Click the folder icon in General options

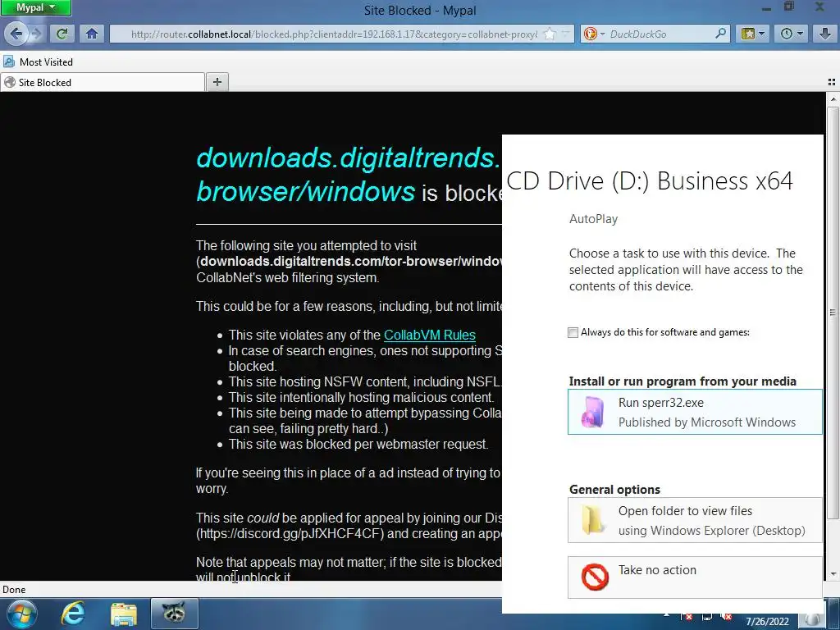(594, 519)
